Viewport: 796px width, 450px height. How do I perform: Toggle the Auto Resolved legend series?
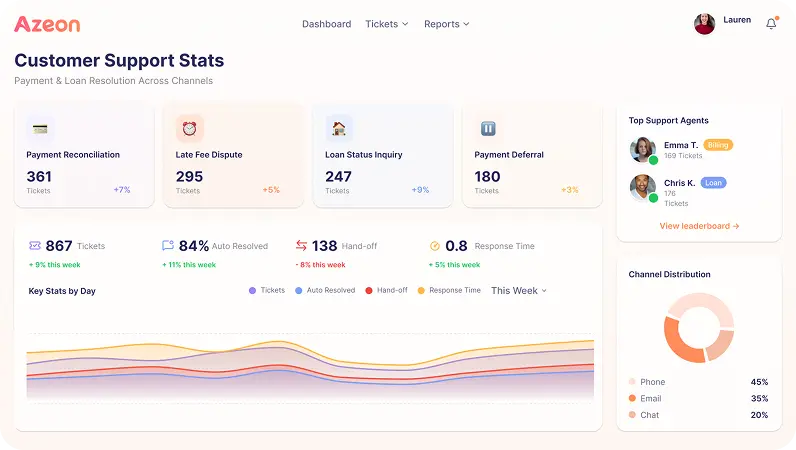click(x=324, y=290)
